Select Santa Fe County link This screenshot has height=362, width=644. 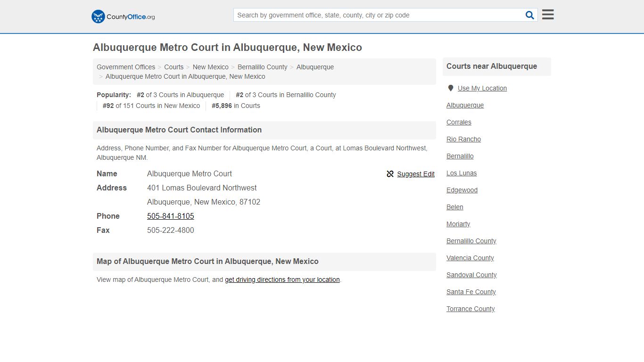[x=471, y=292]
